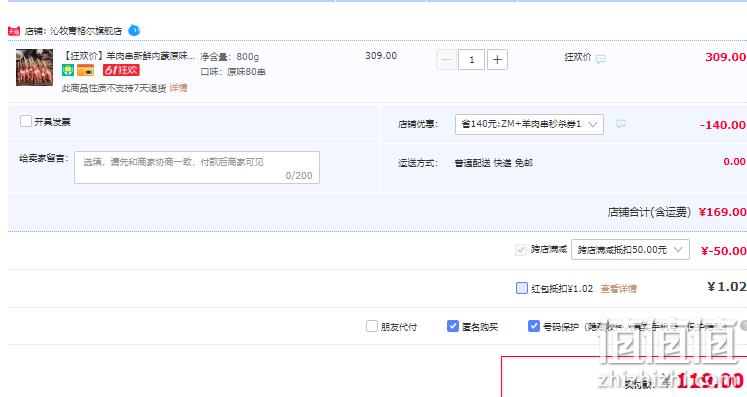The height and width of the screenshot is (397, 747).
Task: Open the 查看详情 red envelope link
Action: click(x=618, y=288)
